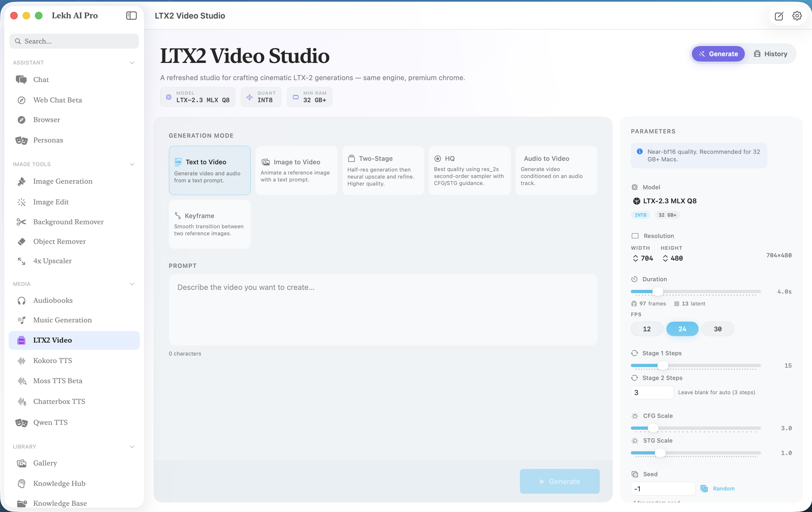Open the LTX-2.3 MLX Q8 model selector

click(664, 201)
